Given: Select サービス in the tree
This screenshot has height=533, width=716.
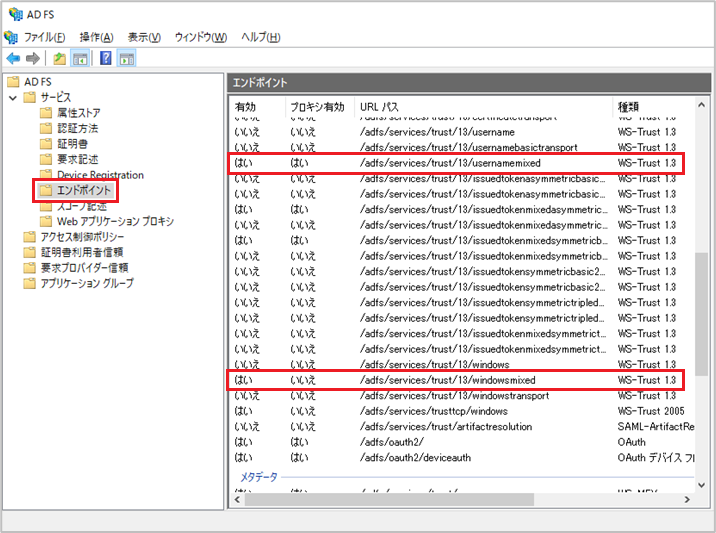Looking at the screenshot, I should [55, 97].
